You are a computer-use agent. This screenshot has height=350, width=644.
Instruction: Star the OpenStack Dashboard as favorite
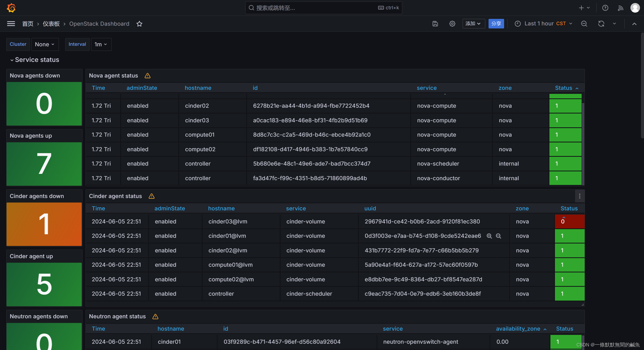point(139,24)
